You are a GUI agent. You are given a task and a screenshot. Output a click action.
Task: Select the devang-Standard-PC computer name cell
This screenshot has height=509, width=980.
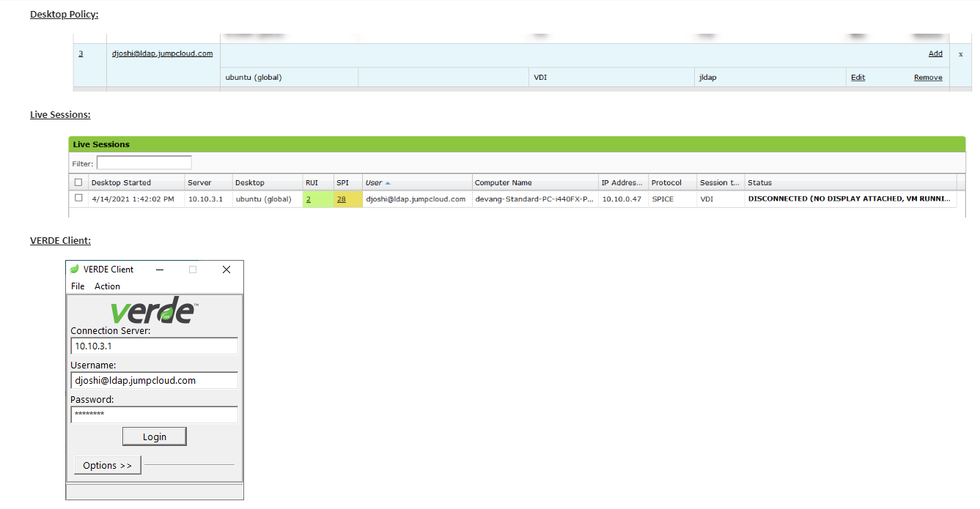(535, 199)
